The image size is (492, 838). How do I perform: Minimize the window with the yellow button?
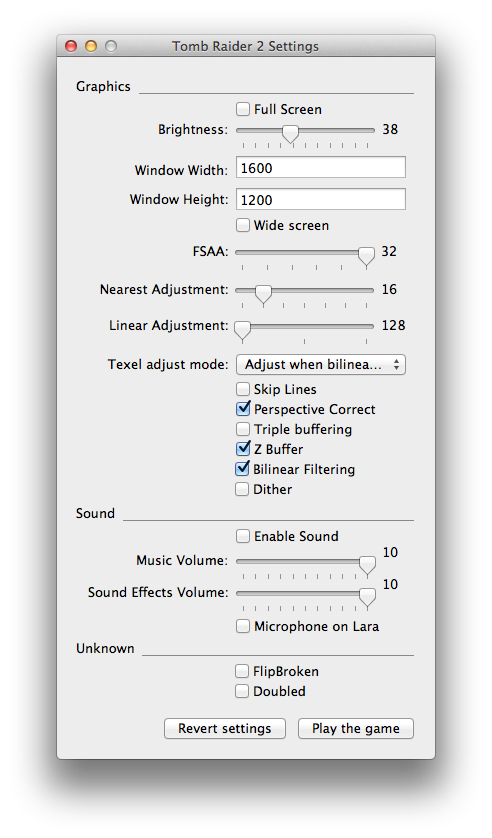tap(91, 46)
